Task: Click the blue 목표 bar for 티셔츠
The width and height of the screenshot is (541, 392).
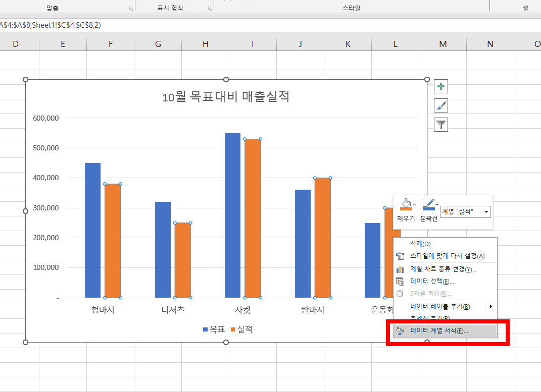Action: point(163,250)
